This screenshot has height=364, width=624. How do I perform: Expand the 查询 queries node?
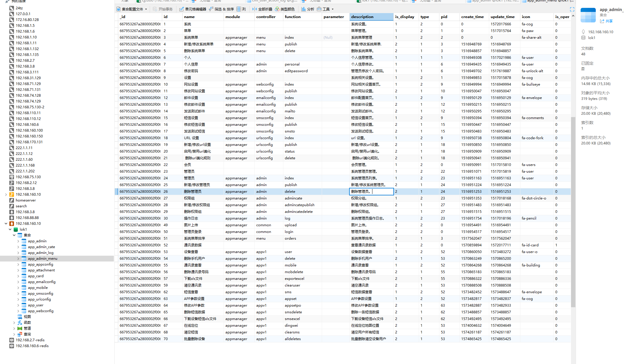(x=14, y=334)
